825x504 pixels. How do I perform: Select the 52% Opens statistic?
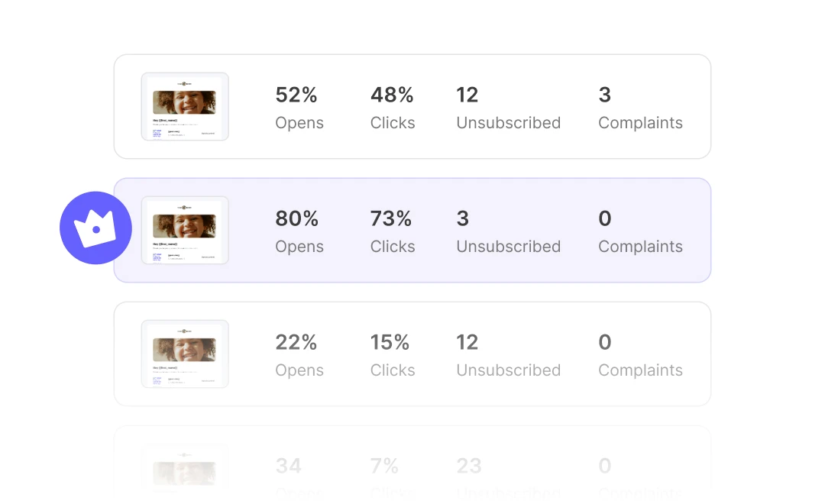[299, 108]
